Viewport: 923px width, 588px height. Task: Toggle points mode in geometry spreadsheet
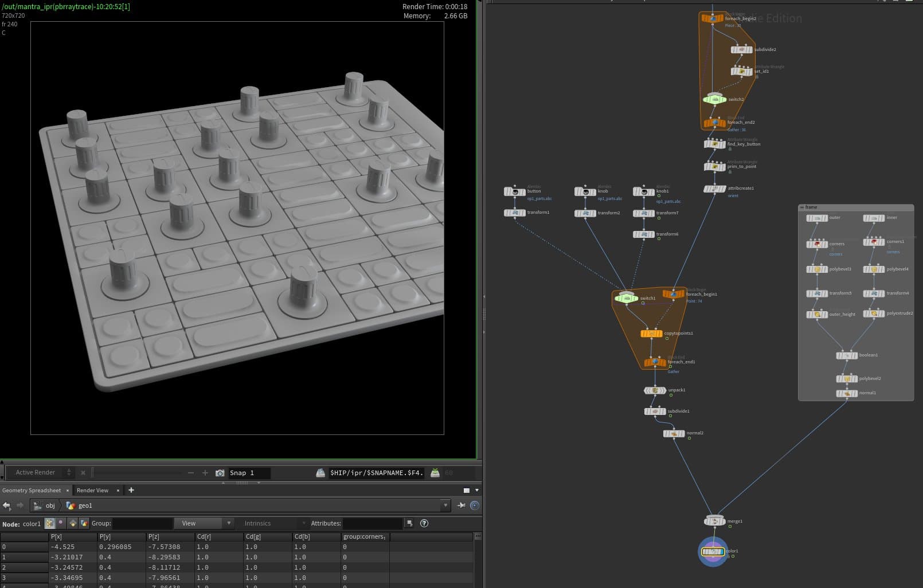click(50, 523)
